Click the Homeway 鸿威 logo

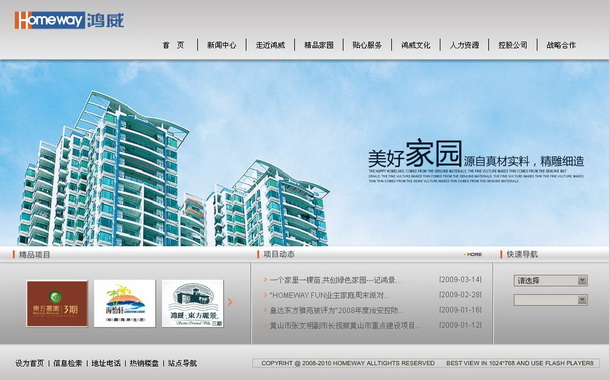69,20
